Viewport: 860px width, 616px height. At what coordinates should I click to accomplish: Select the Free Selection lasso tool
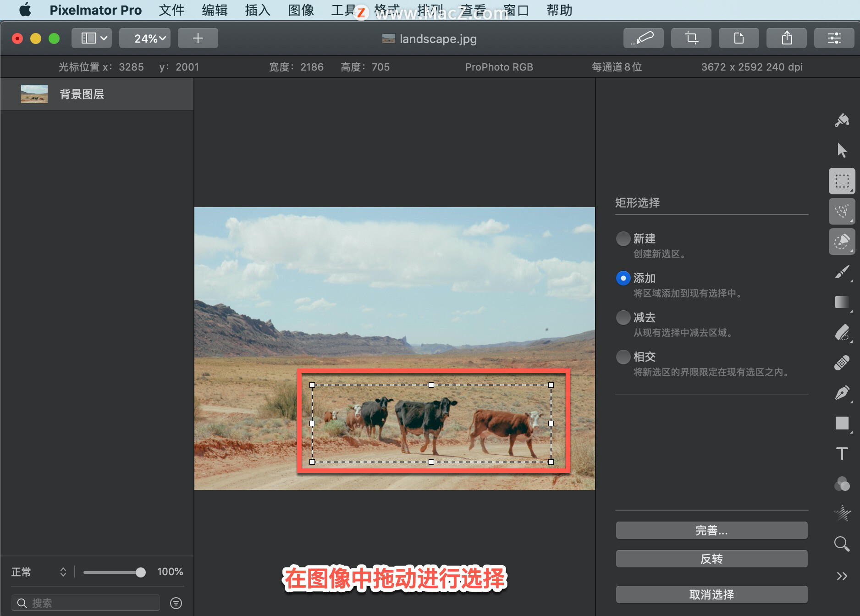pyautogui.click(x=842, y=211)
